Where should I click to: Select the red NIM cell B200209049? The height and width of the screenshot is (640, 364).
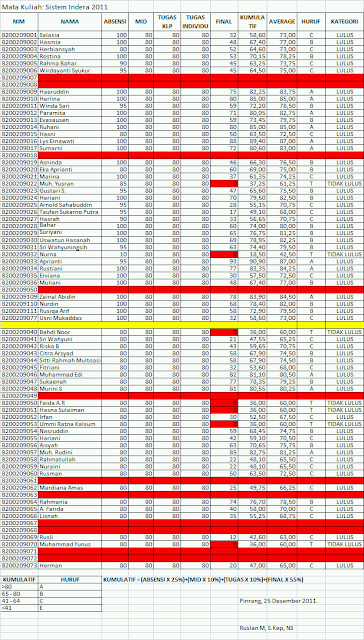19,396
